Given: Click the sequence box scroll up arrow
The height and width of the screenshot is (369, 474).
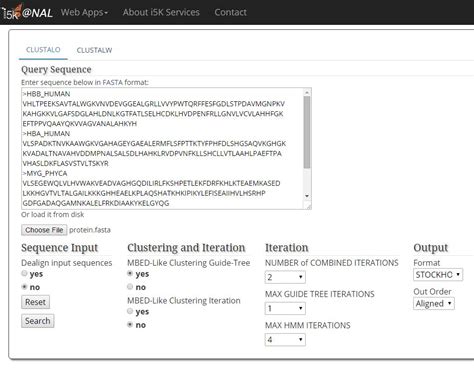Looking at the screenshot, I should coord(307,92).
